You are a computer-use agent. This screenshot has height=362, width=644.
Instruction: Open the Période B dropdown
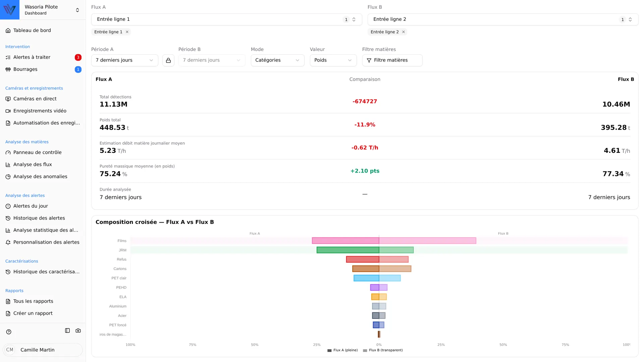212,60
